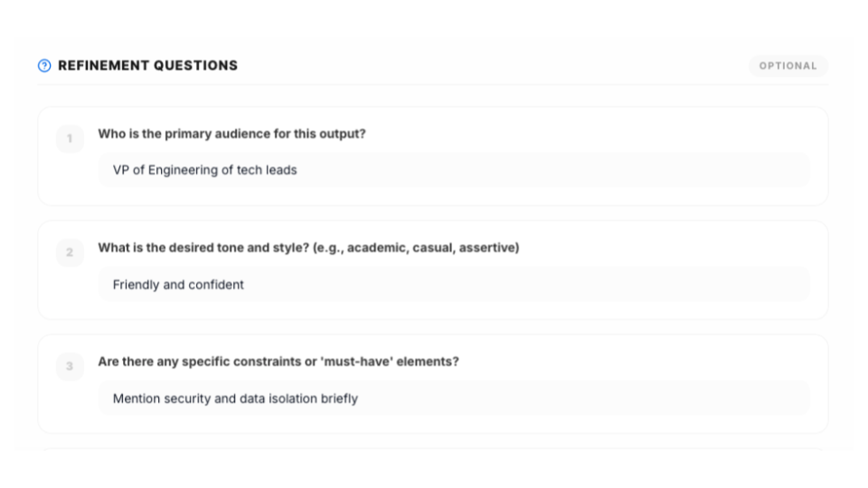
Task: Click the OPTIONAL badge
Action: tap(788, 66)
